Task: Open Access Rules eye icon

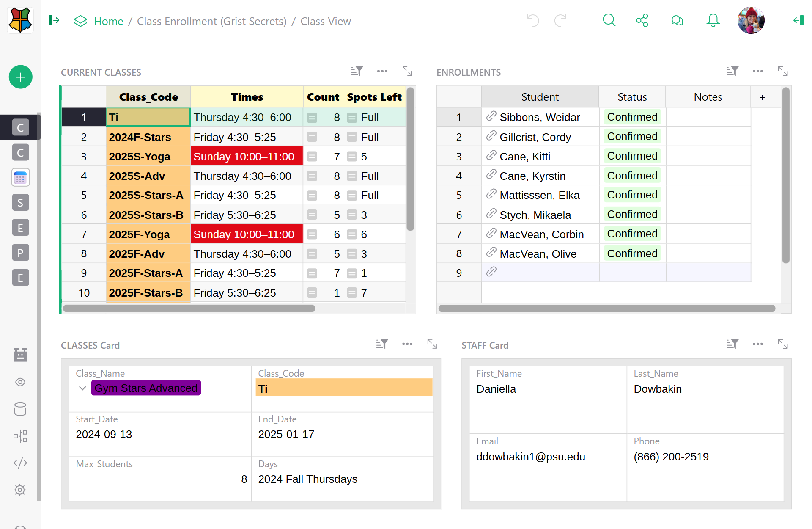Action: pyautogui.click(x=20, y=382)
